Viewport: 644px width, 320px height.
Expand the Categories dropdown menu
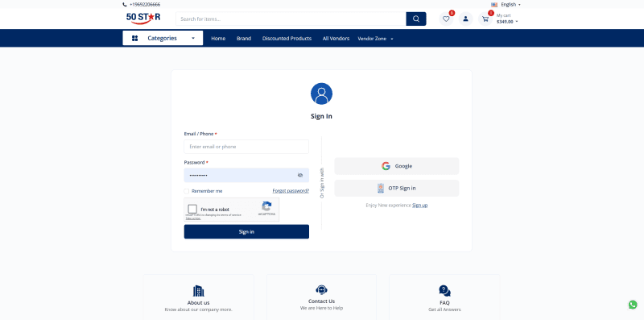pyautogui.click(x=193, y=38)
